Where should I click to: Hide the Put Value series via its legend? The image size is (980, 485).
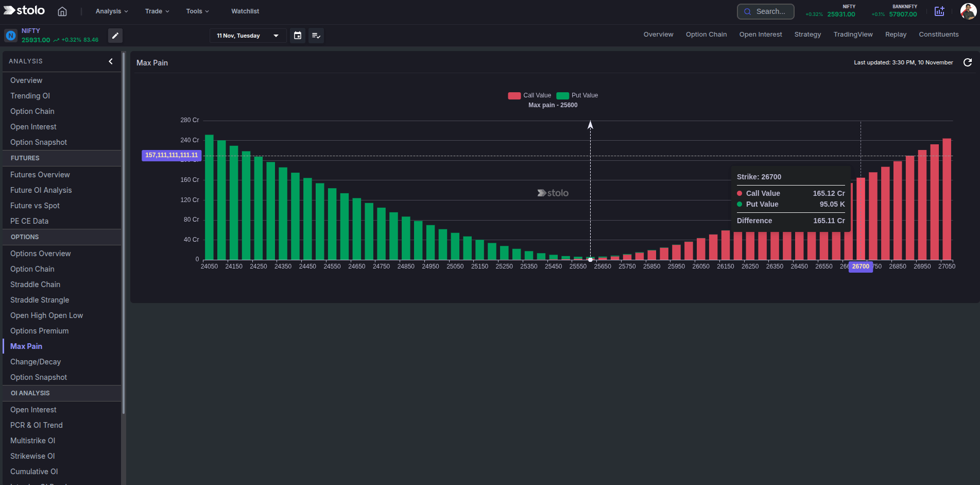pyautogui.click(x=577, y=95)
